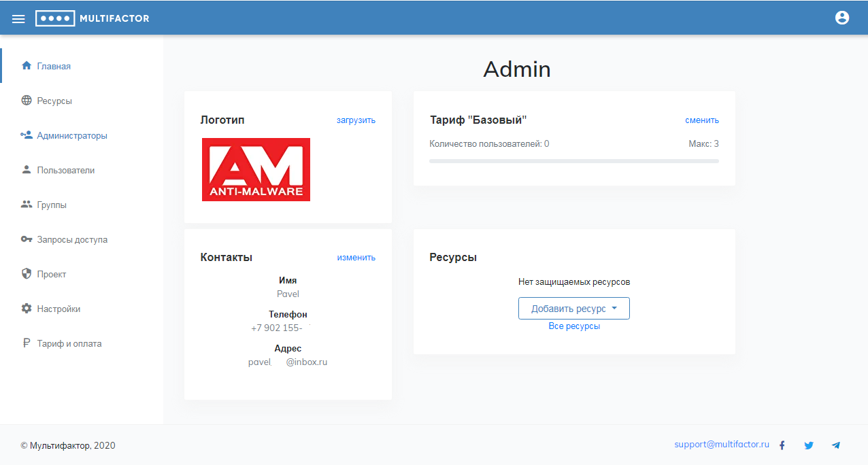
Task: Click the ruble icon beside Тариф и оплата
Action: click(27, 343)
